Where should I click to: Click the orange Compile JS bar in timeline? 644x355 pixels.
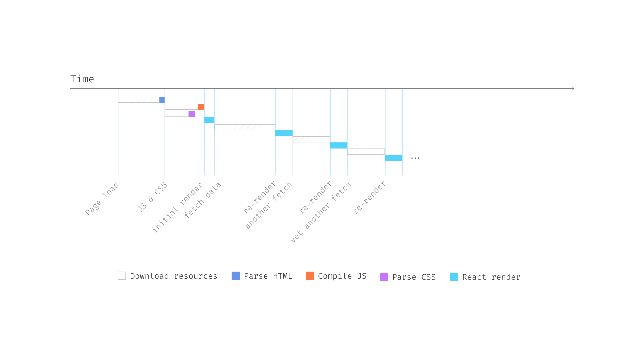201,107
